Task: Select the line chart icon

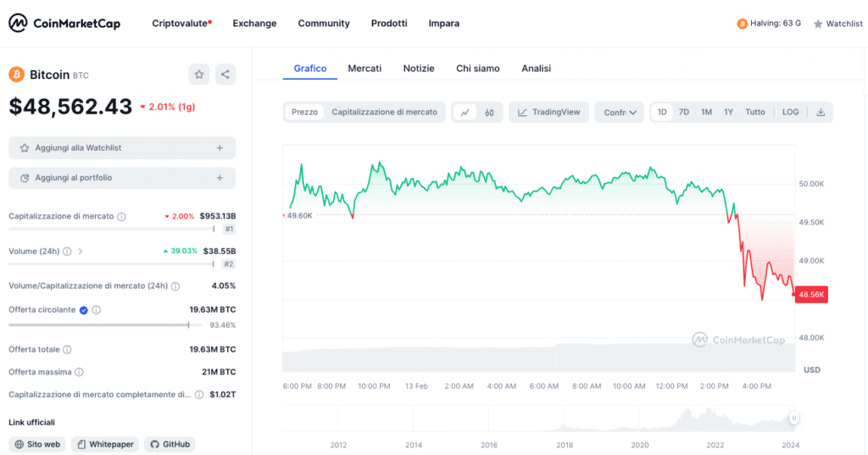Action: [465, 113]
